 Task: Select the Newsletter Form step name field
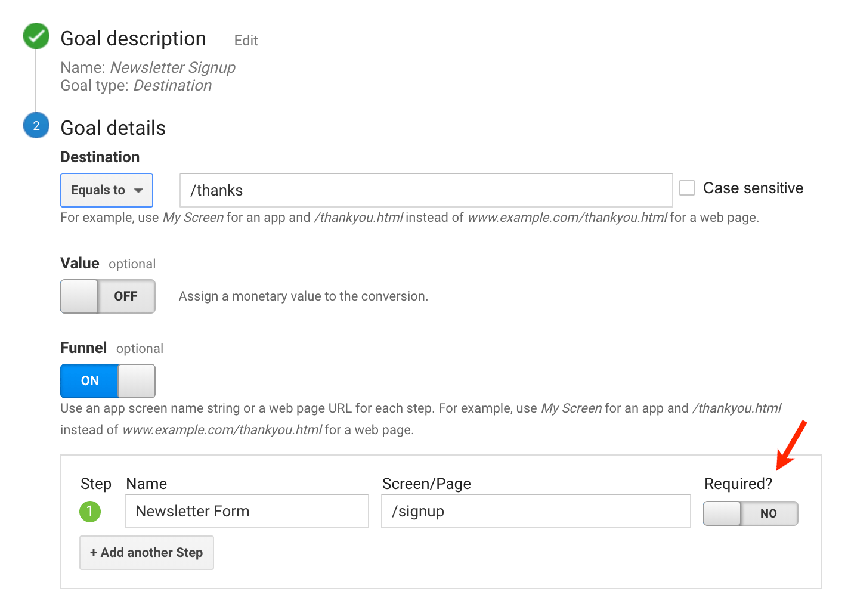click(x=246, y=511)
